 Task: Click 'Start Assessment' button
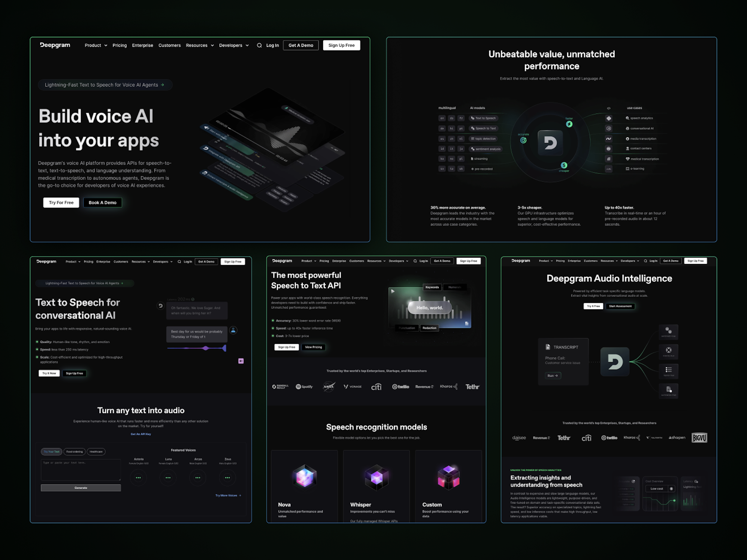point(620,306)
